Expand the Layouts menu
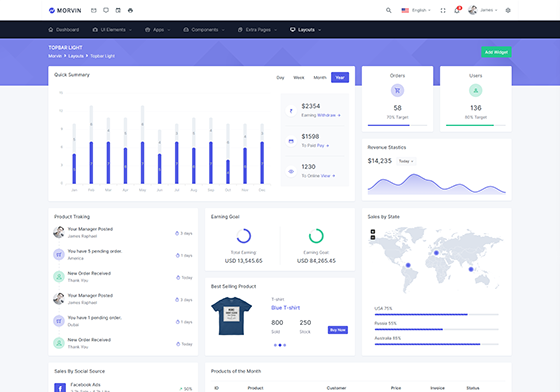560x392 pixels. pyautogui.click(x=305, y=30)
